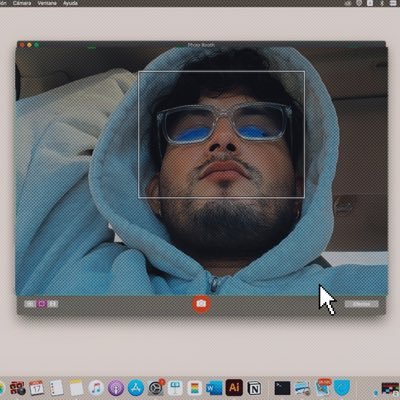400x400 pixels.
Task: Open Terminal from the Dock
Action: coord(282,388)
